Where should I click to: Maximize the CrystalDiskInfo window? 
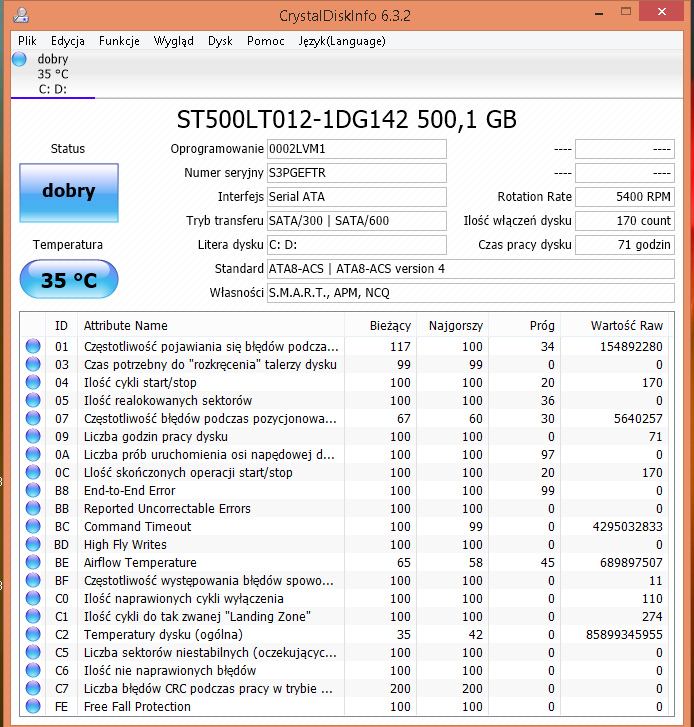tap(626, 12)
